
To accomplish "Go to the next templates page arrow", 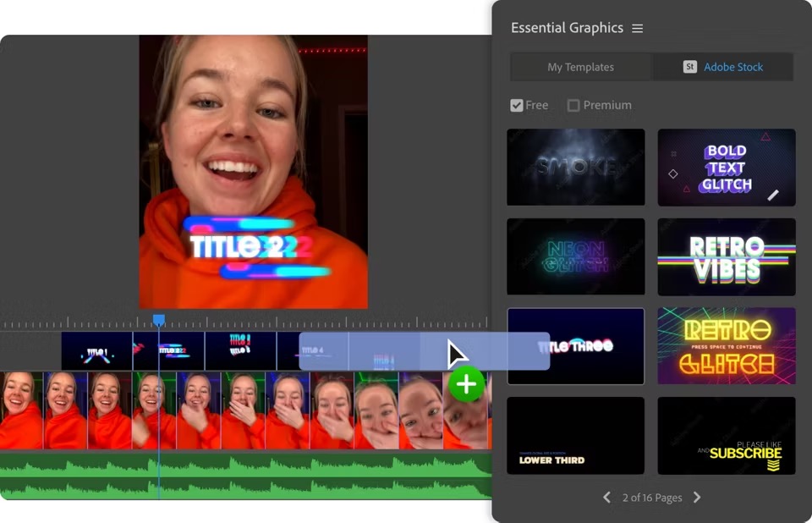I will coord(697,498).
